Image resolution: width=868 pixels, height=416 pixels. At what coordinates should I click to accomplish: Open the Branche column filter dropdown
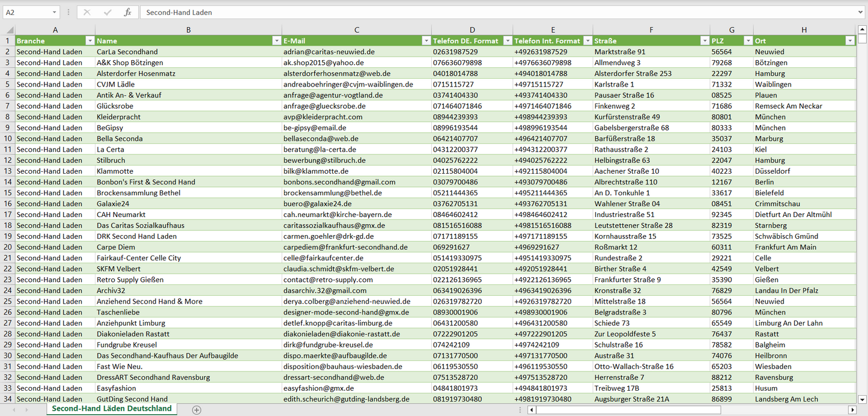[90, 41]
